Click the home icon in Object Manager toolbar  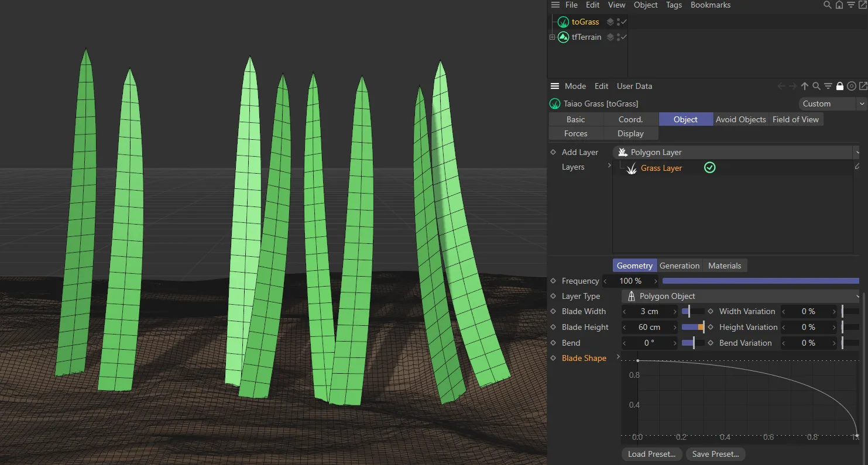839,5
